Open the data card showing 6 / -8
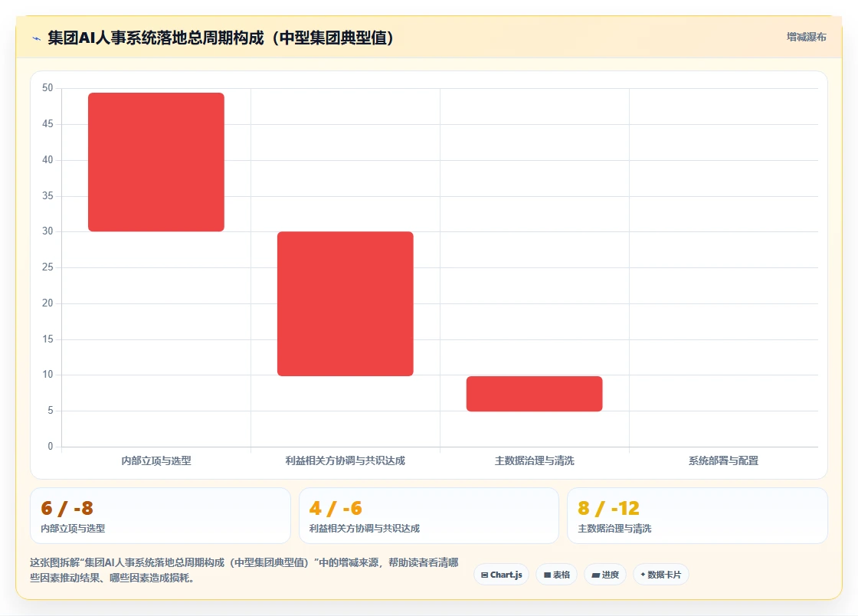The height and width of the screenshot is (616, 858). click(x=160, y=516)
